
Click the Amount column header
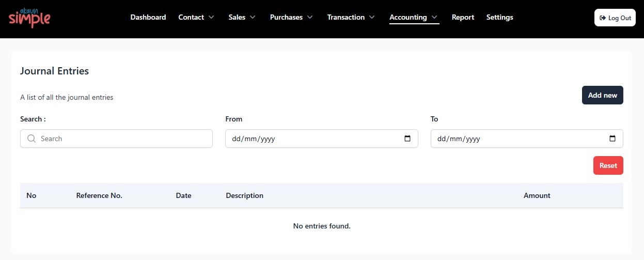point(537,195)
